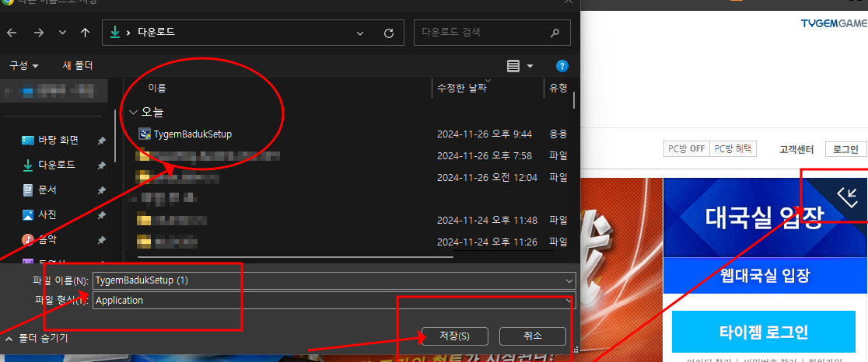Click the 2024-11-24 오후 11:26 date cell
Viewport: 868px width, 362px height.
coord(487,242)
